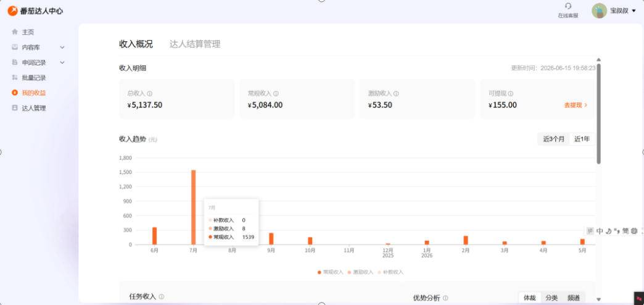This screenshot has width=644, height=305.
Task: Click the 我的收益 orange coin icon
Action: 15,93
